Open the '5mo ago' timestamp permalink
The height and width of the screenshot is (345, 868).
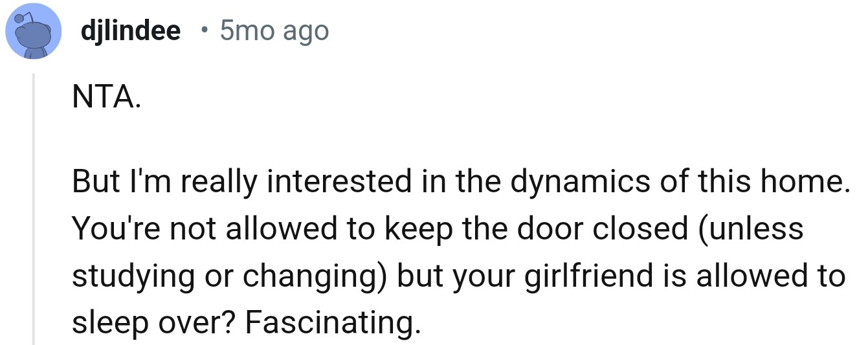274,30
